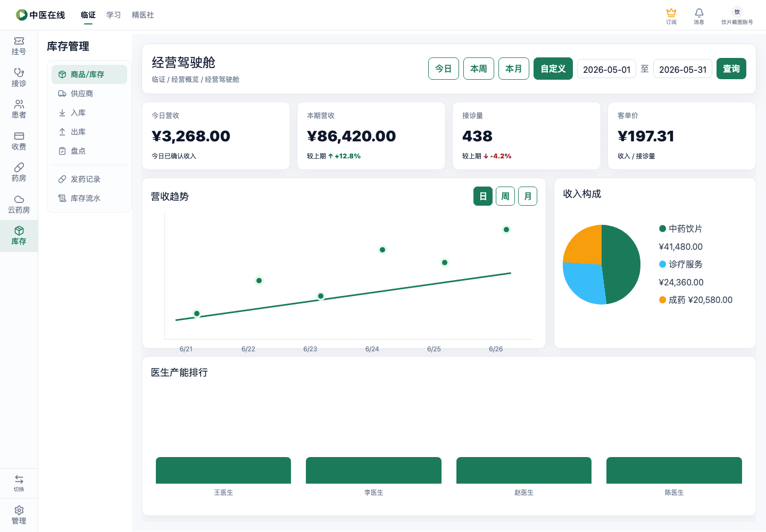Open 云药房 cloud icon in sidebar
This screenshot has height=532, width=766.
click(x=19, y=199)
